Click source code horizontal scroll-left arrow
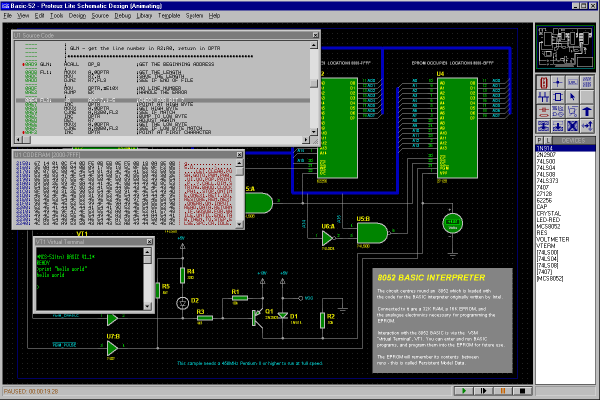This screenshot has width=600, height=400. 18,140
